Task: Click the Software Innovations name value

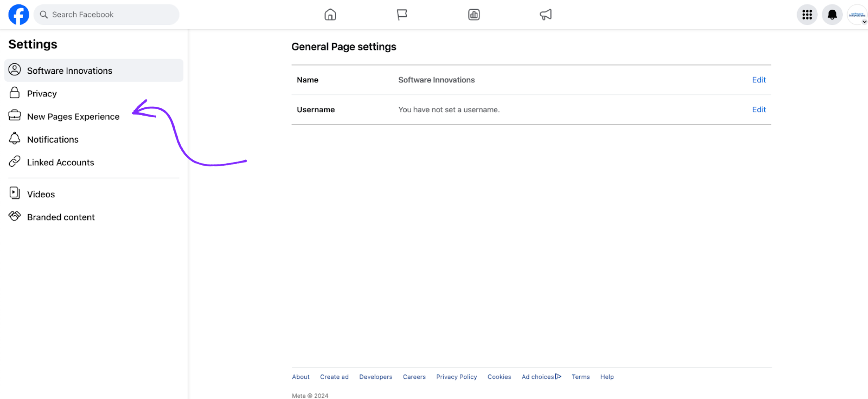Action: click(x=436, y=80)
